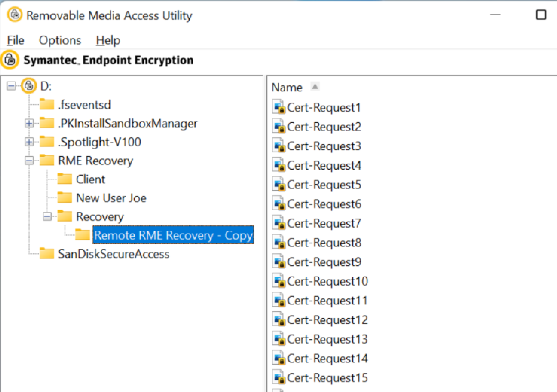Select the Recovery folder name

click(100, 217)
